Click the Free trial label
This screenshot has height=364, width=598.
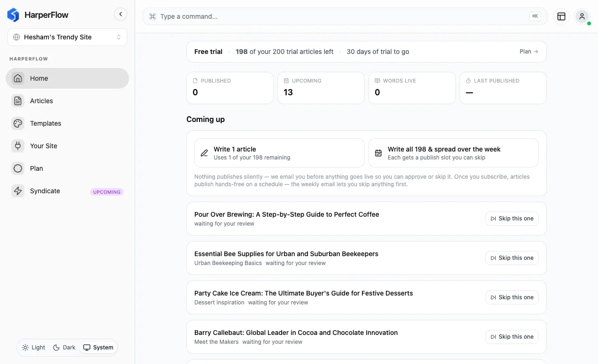tap(208, 52)
